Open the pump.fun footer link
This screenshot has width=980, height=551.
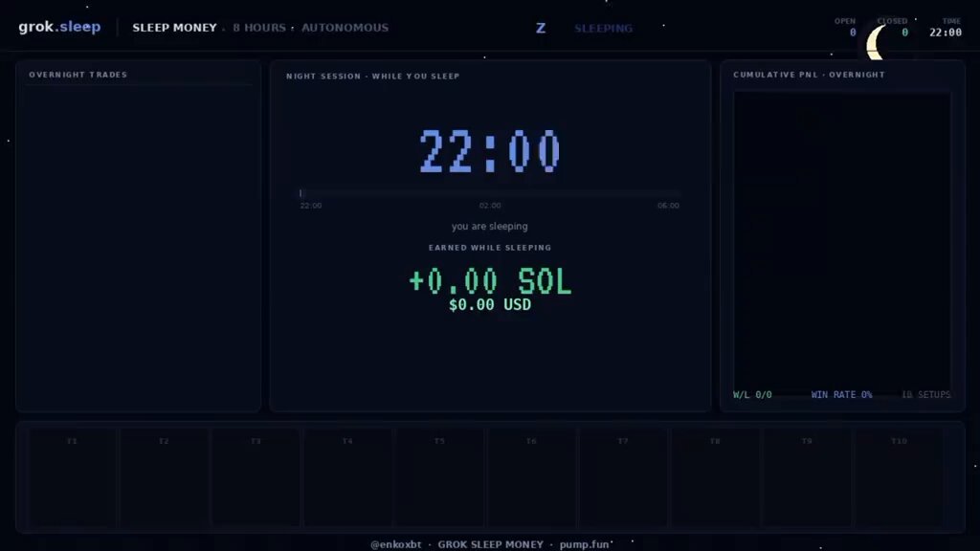point(585,544)
